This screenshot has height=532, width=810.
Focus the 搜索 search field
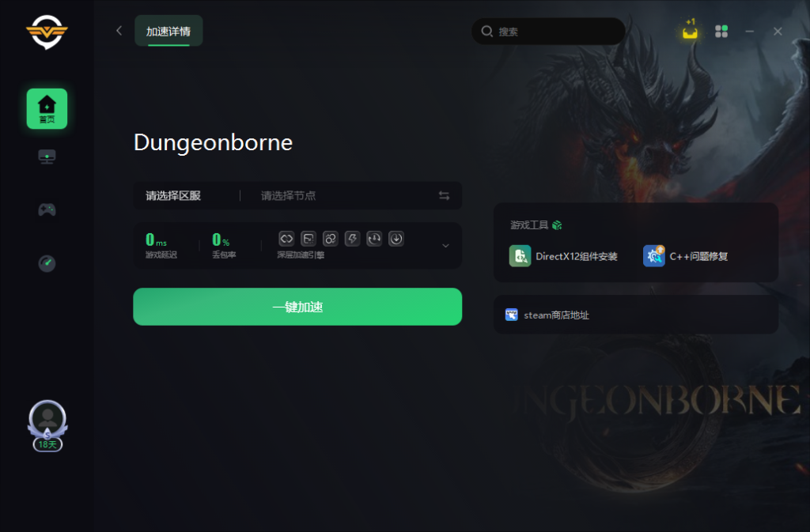548,32
